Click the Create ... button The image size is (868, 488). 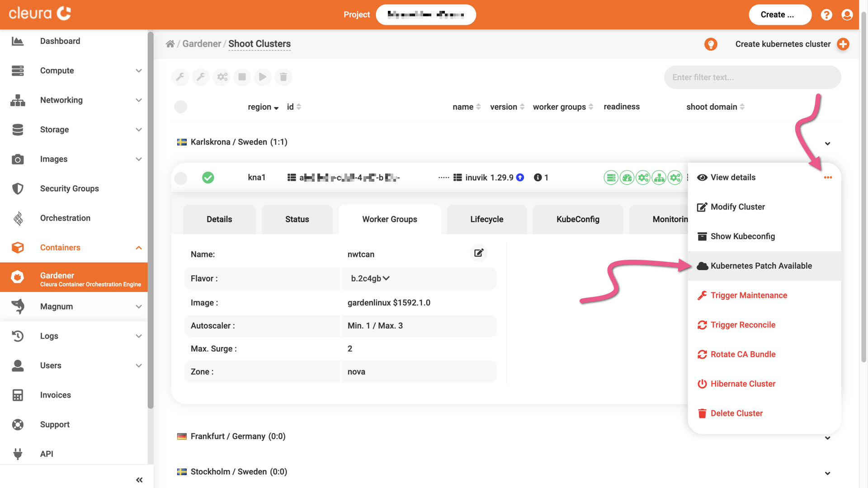point(779,14)
